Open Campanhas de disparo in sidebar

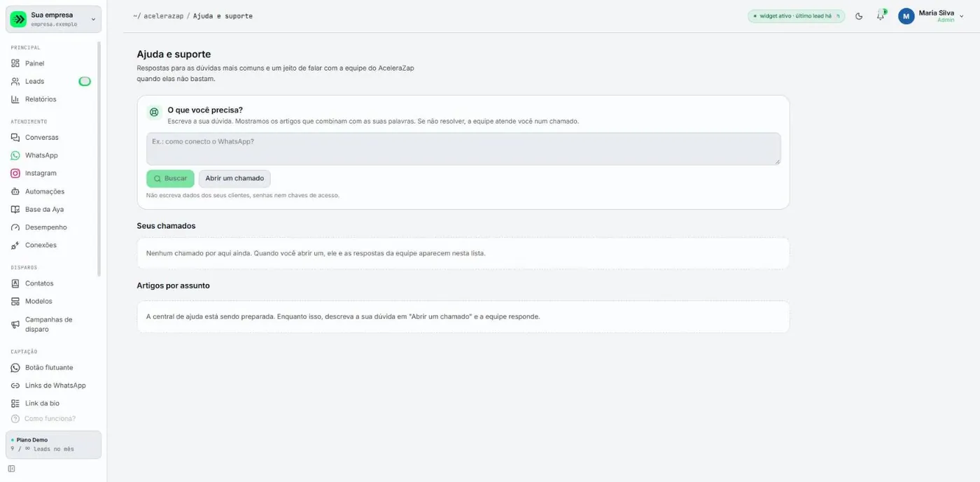(53, 325)
